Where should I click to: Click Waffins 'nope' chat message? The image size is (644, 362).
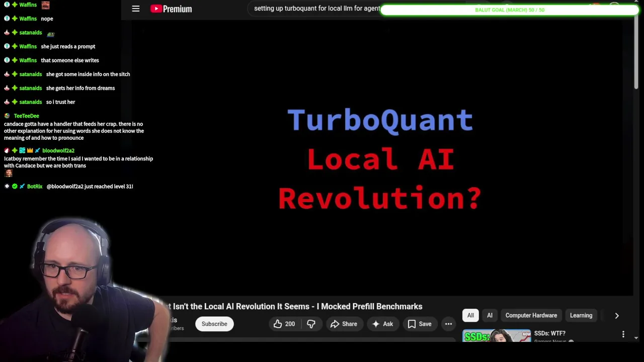(47, 19)
